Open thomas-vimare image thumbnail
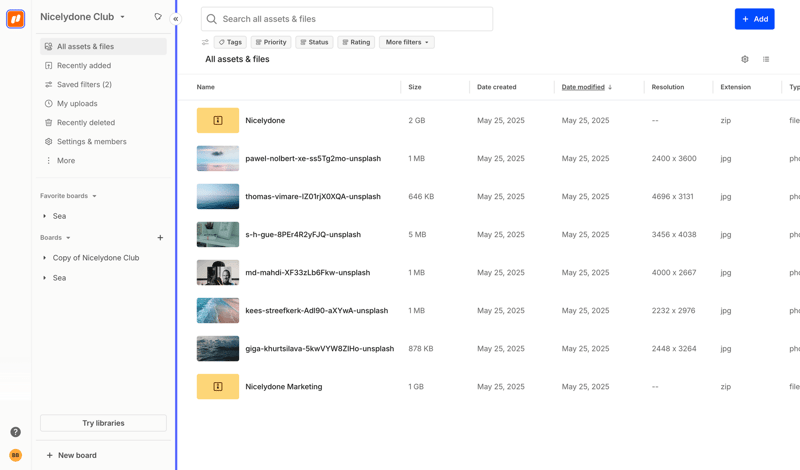The width and height of the screenshot is (800, 470). (218, 196)
